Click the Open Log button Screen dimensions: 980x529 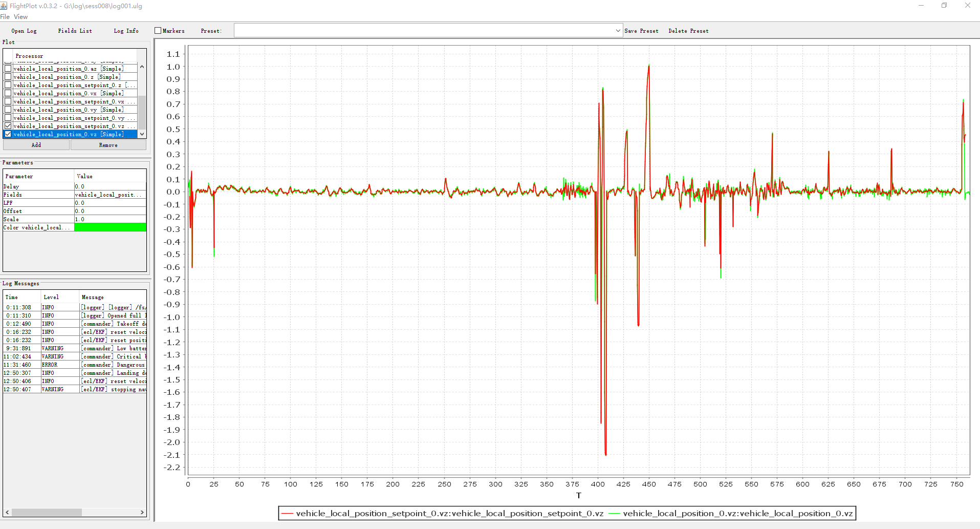(x=24, y=31)
